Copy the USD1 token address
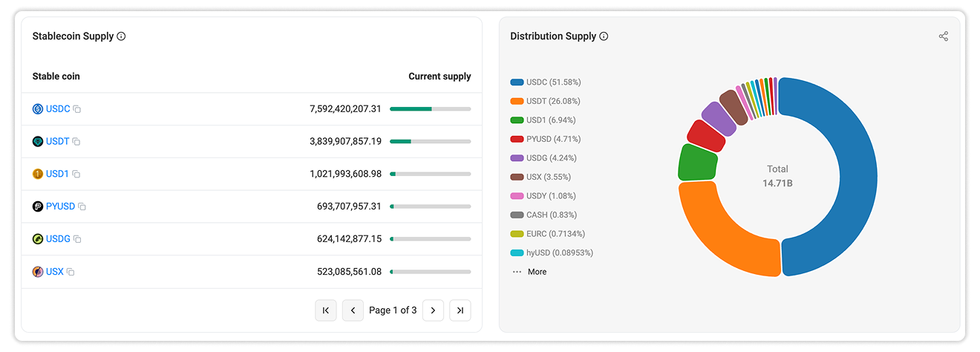Screen dimensions: 980x352 76,175
